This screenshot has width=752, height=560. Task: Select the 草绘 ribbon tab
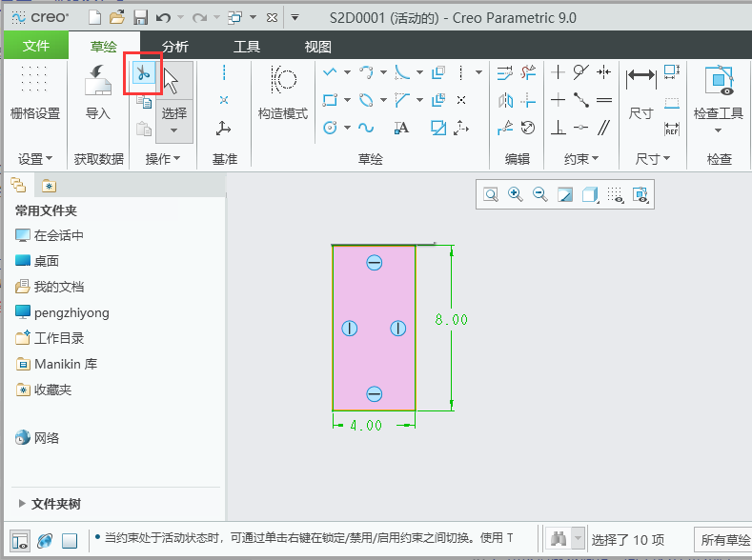click(x=104, y=47)
